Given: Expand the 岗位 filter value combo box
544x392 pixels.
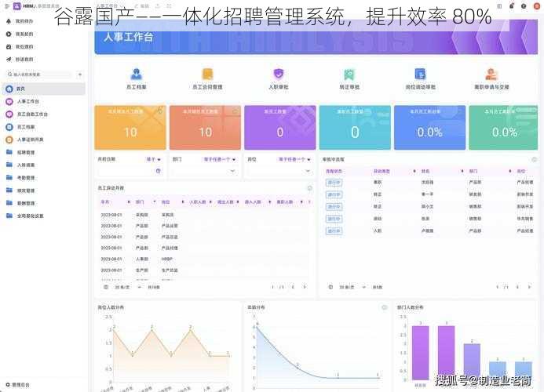Looking at the screenshot, I should [279, 171].
